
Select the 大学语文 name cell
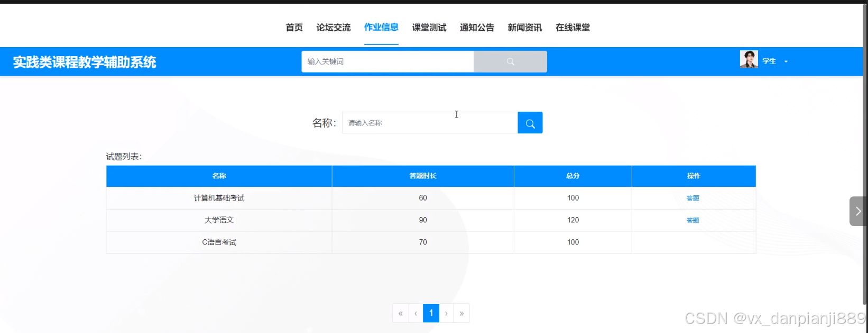pos(219,220)
